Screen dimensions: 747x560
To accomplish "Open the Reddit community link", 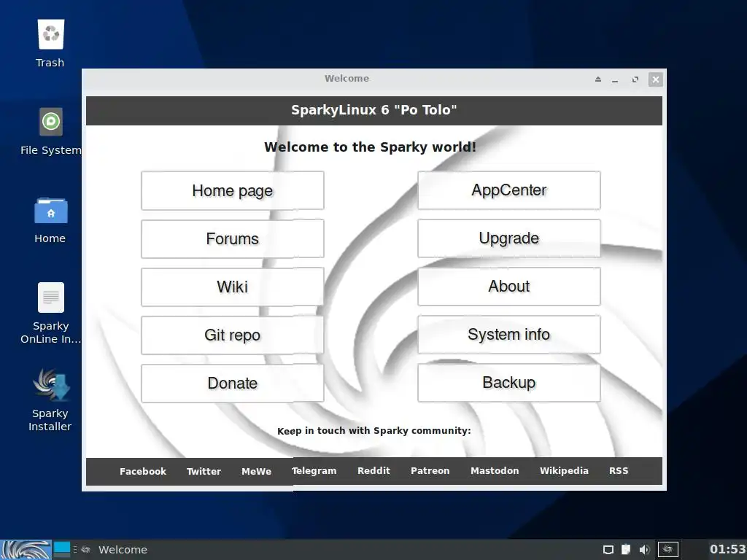I will (373, 471).
